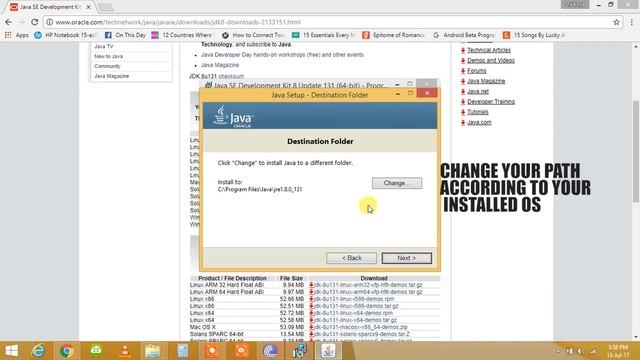Click the site info icon in the address bar

(49, 22)
